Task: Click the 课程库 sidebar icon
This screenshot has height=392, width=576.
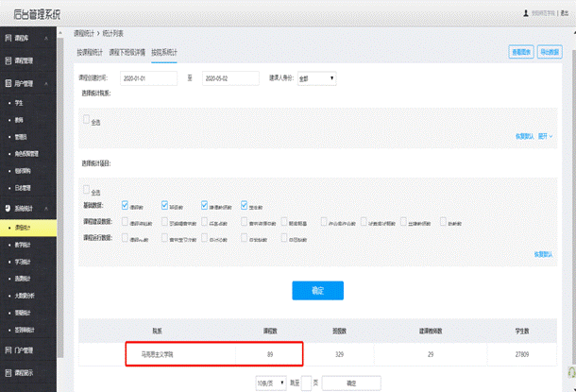Action: click(x=8, y=37)
